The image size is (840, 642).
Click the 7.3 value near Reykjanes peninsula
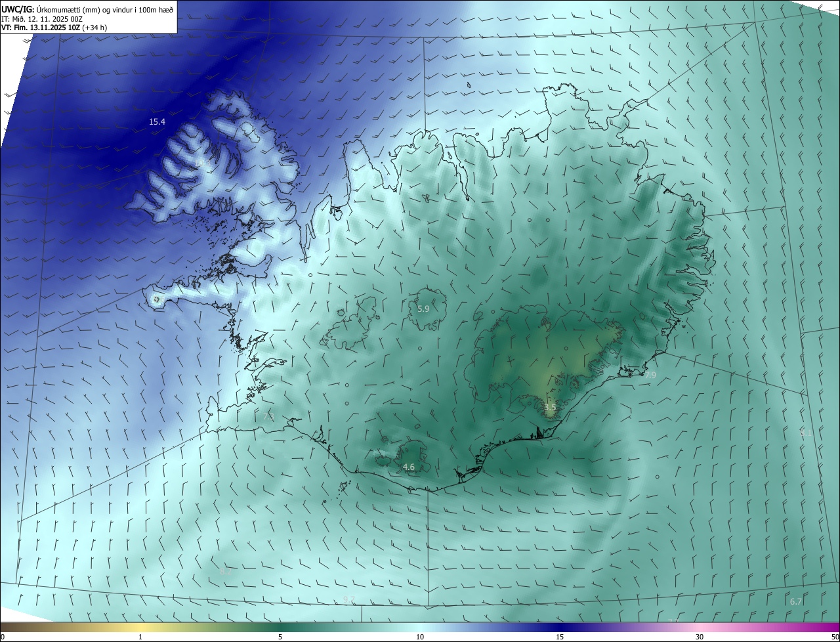(x=268, y=417)
